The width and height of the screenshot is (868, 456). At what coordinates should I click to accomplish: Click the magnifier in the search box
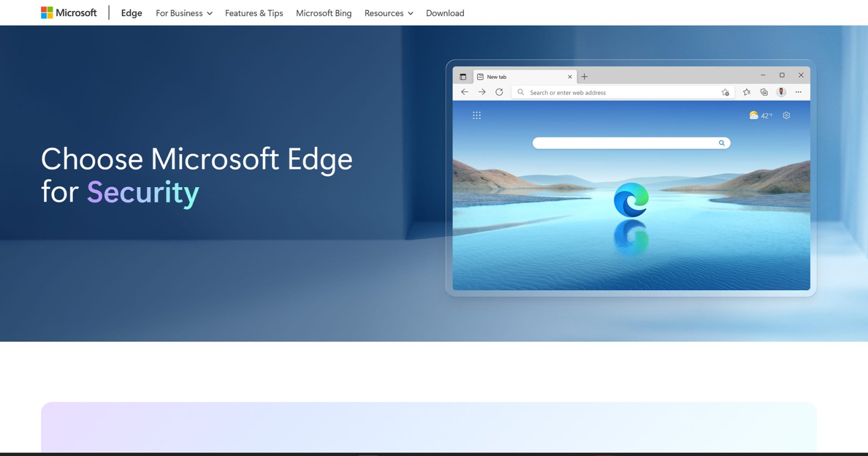point(722,143)
